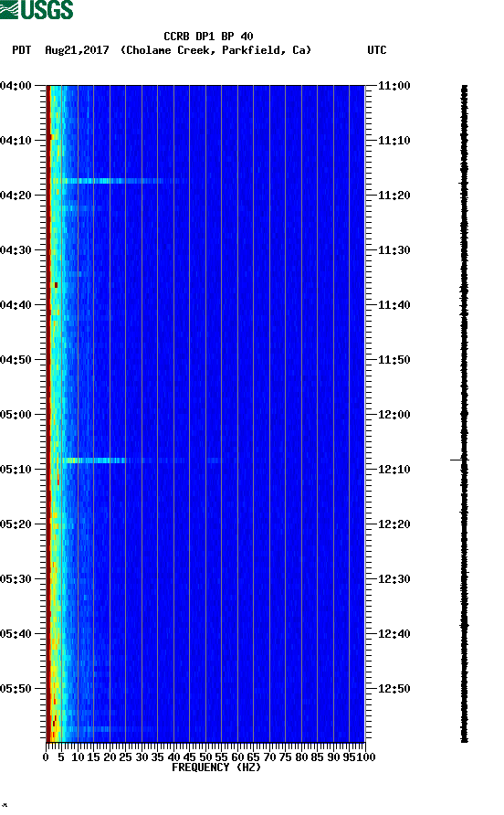Click the '25' frequency tick label
The height and width of the screenshot is (815, 504).
tap(126, 757)
